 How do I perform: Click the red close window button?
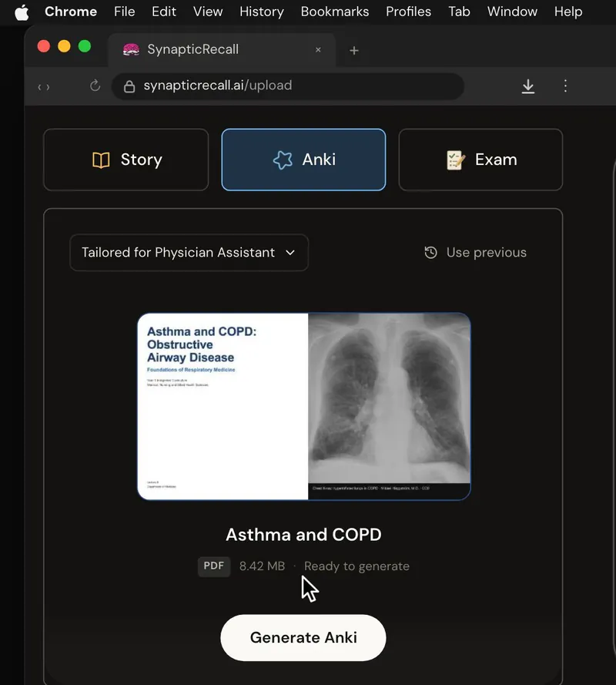point(44,46)
